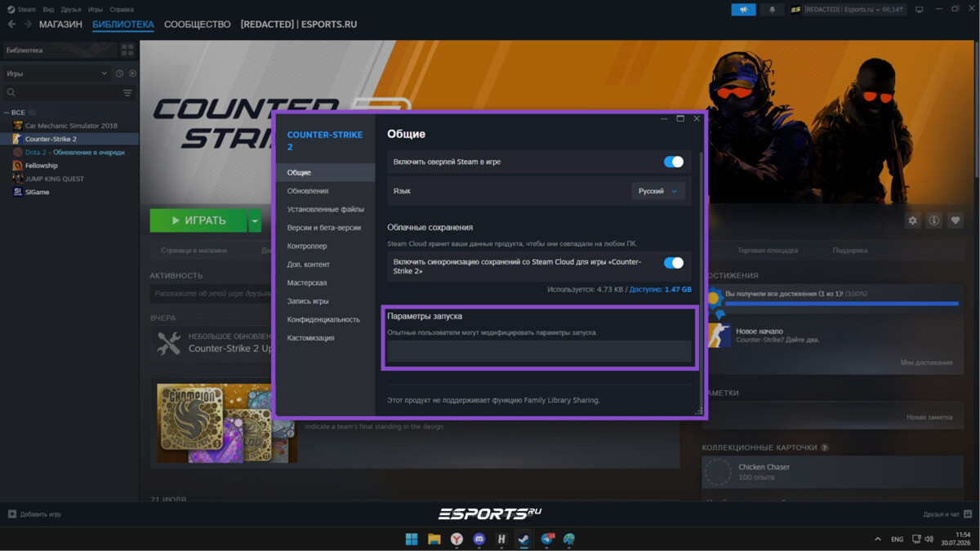Image resolution: width=980 pixels, height=551 pixels.
Task: Open the Игры menu in the menu bar
Action: coord(96,10)
